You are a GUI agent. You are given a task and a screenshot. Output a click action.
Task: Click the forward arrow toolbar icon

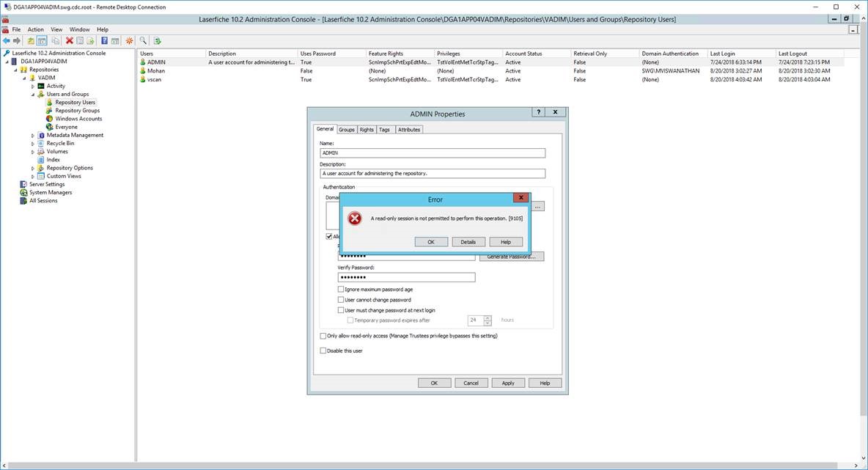coord(17,41)
